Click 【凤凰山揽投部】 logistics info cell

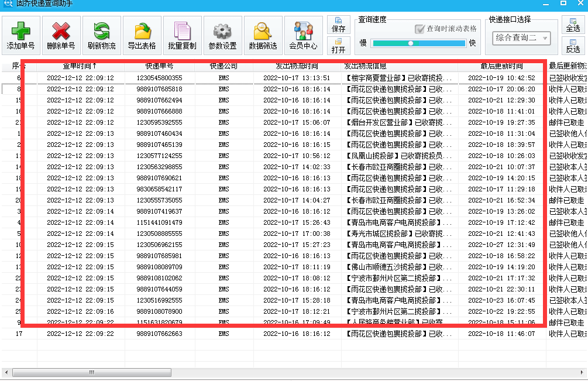[398, 156]
